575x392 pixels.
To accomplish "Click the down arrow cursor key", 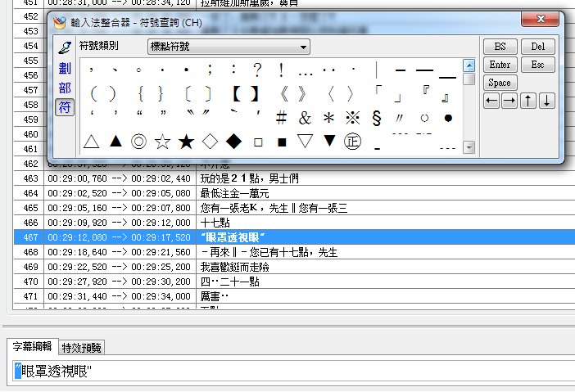I will coord(547,101).
